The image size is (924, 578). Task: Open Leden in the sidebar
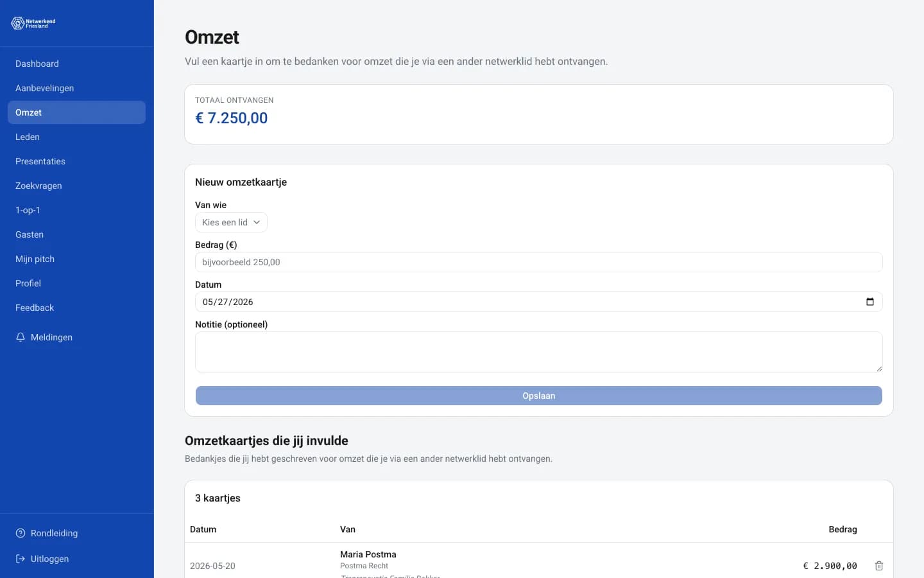[76, 137]
